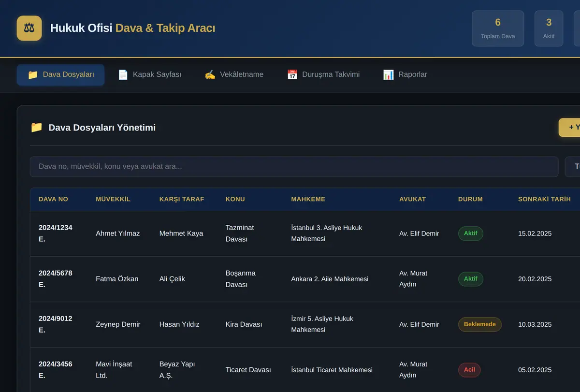Open the Dava Dosyaları tab
Image resolution: width=580 pixels, height=392 pixels.
click(x=60, y=75)
